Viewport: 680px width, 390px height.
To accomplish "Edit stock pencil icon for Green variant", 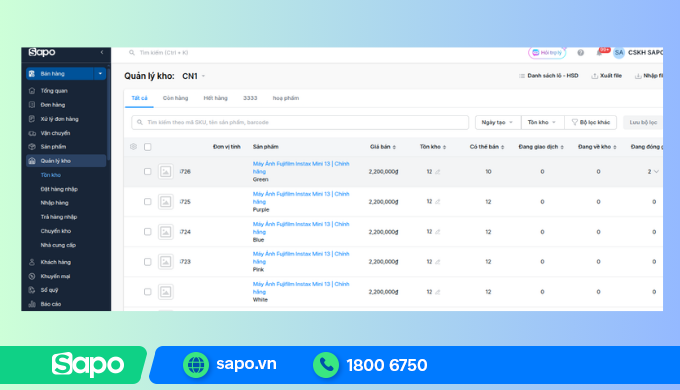I will (438, 172).
